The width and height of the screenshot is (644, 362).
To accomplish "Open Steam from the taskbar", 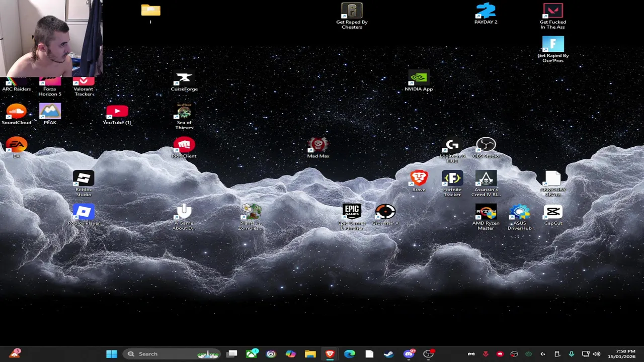I will [388, 354].
